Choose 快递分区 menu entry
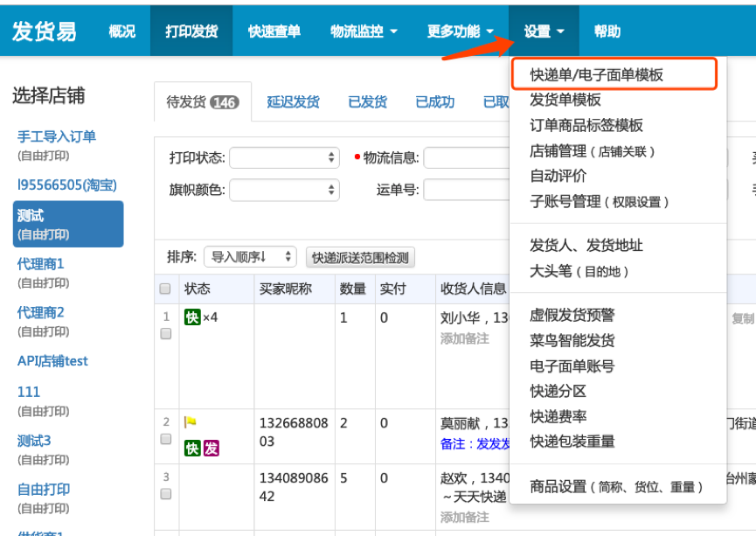 558,391
